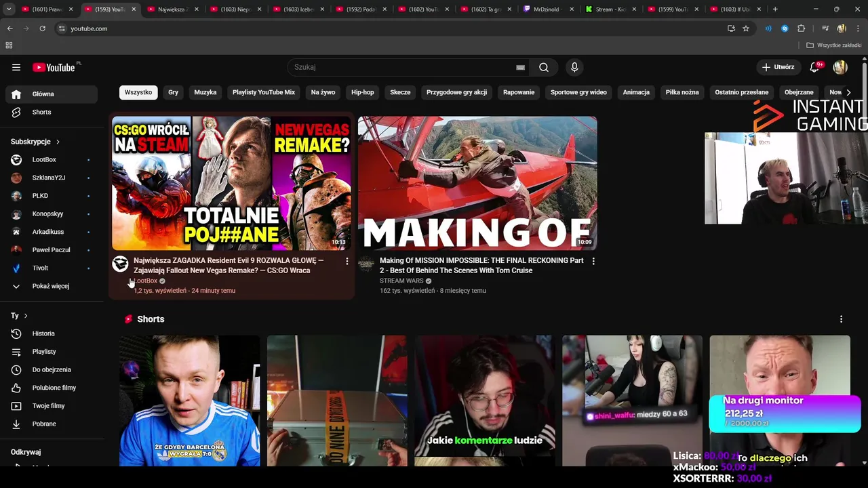Viewport: 868px width, 488px height.
Task: Select the Skecze filter chip
Action: point(400,92)
